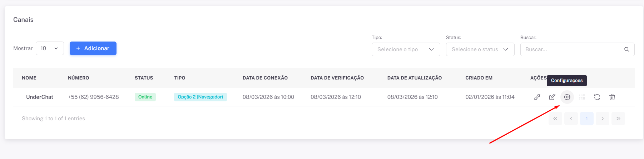Delete UnderChat channel with the trash icon
Viewport: 644px width, 159px height.
[x=612, y=97]
